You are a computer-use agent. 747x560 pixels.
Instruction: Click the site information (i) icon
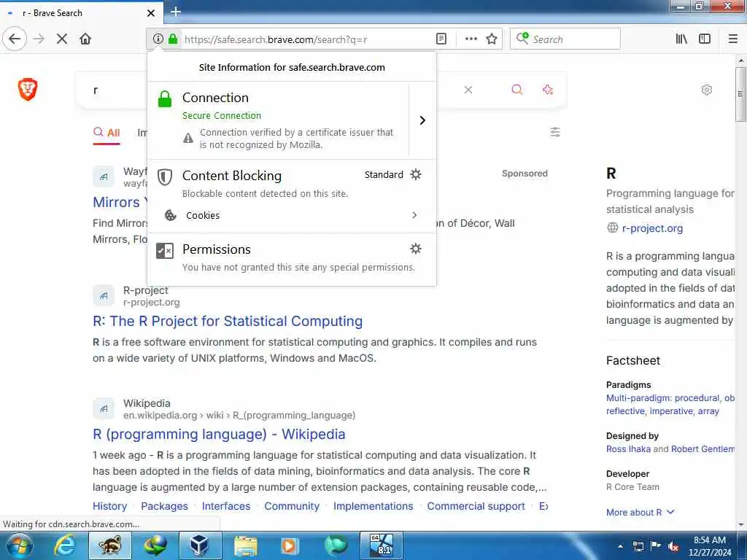point(158,39)
